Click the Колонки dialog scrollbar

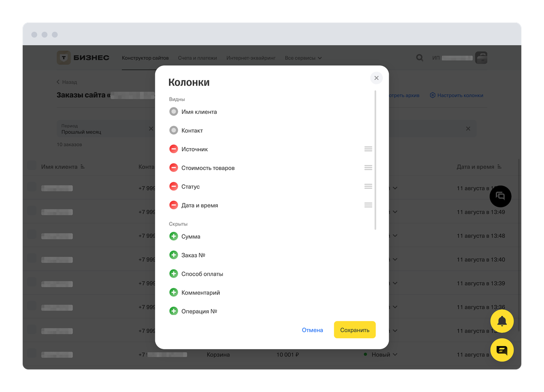(x=375, y=160)
